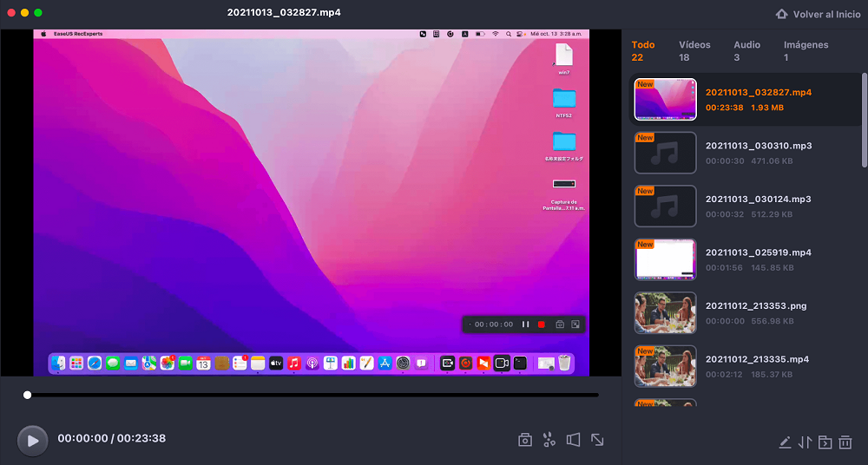Image resolution: width=868 pixels, height=465 pixels.
Task: Click the Safari icon in the recorded dock
Action: 95,363
